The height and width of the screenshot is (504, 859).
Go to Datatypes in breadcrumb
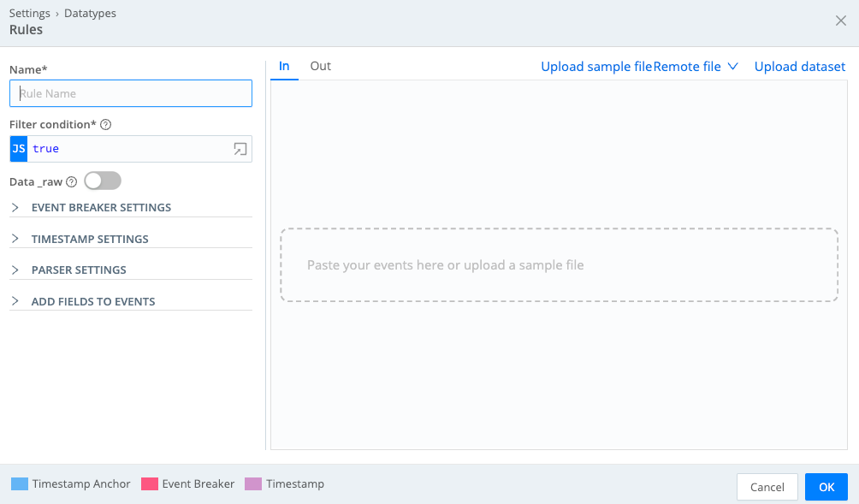click(x=90, y=13)
